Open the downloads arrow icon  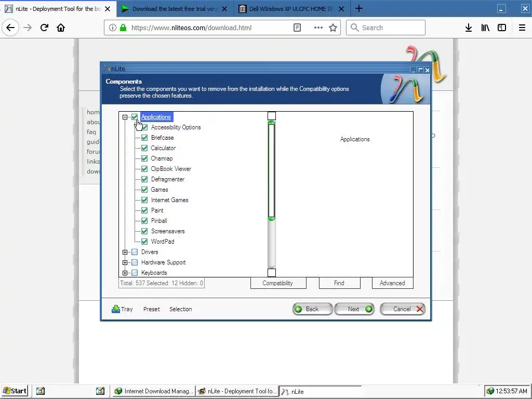click(469, 28)
